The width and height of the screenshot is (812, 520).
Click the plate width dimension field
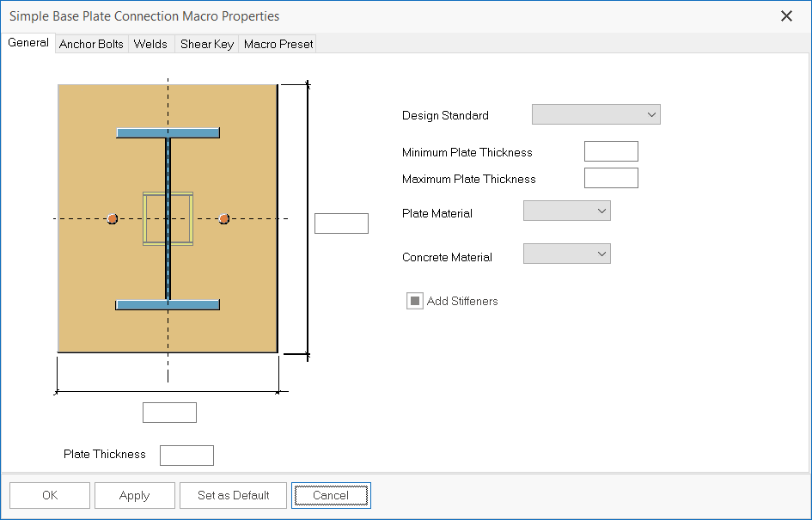coord(169,413)
